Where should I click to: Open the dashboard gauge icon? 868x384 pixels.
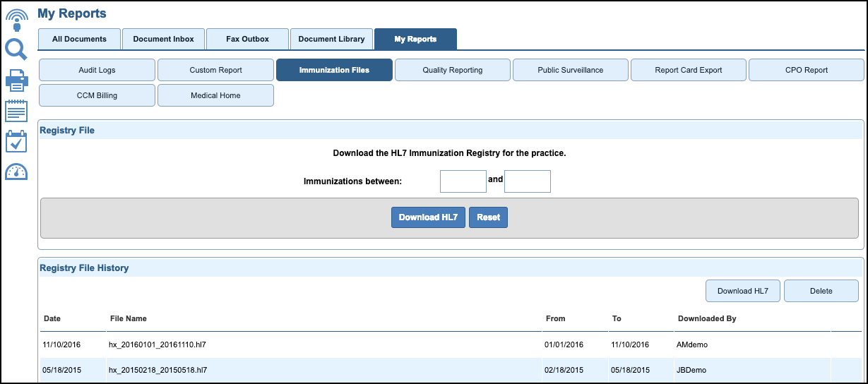pos(16,172)
